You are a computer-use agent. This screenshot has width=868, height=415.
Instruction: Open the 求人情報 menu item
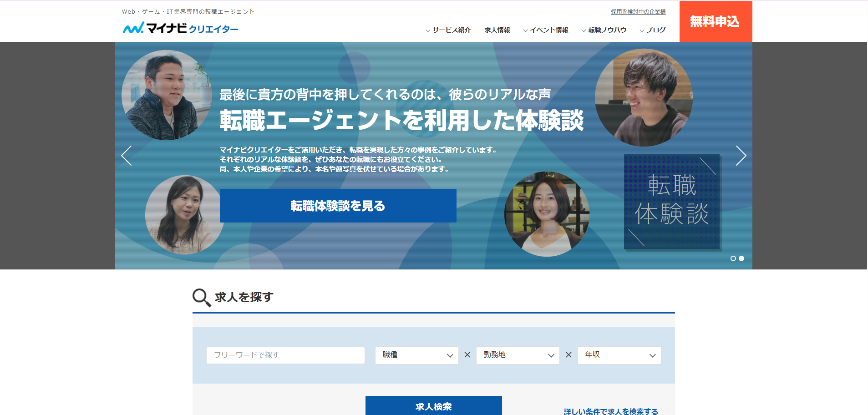[x=497, y=30]
